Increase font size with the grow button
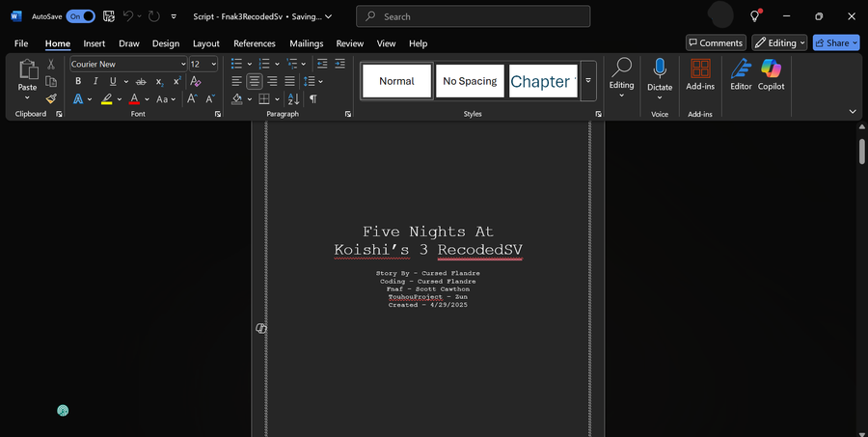868x437 pixels. pos(192,99)
